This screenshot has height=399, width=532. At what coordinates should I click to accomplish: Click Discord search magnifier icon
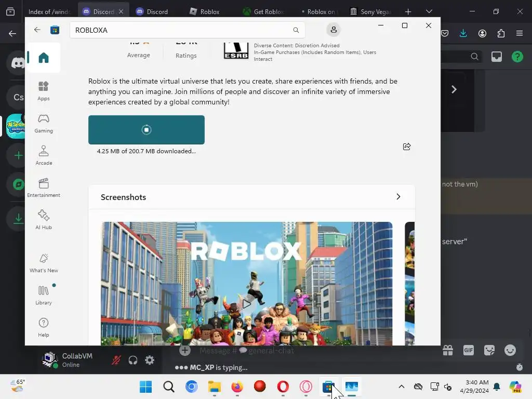click(x=474, y=57)
